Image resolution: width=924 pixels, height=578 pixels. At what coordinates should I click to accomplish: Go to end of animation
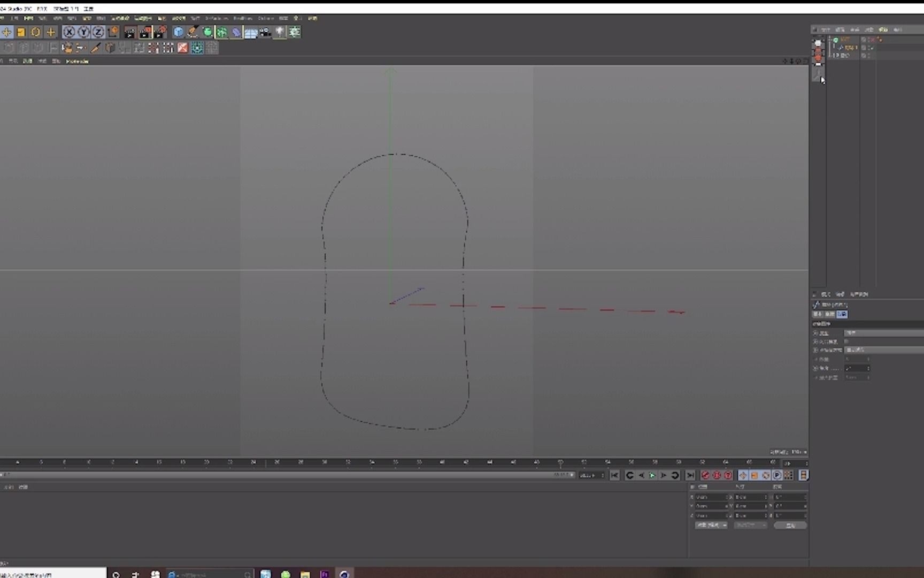pyautogui.click(x=690, y=475)
